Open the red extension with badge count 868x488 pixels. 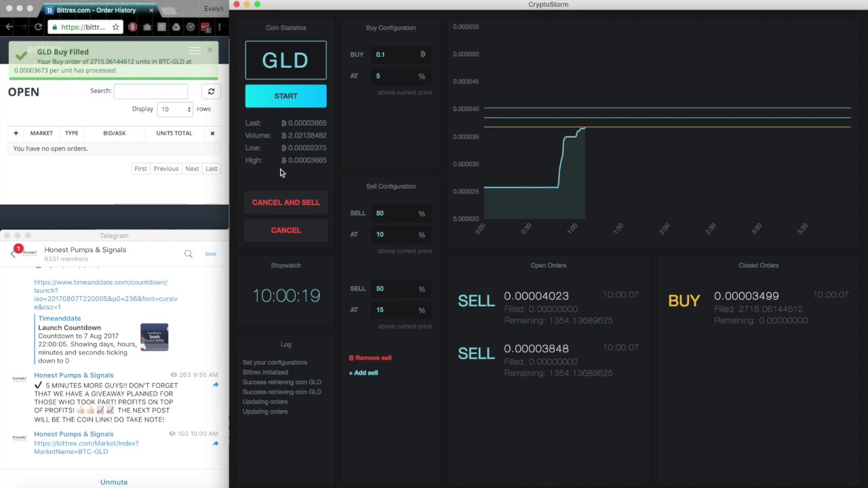(x=205, y=27)
